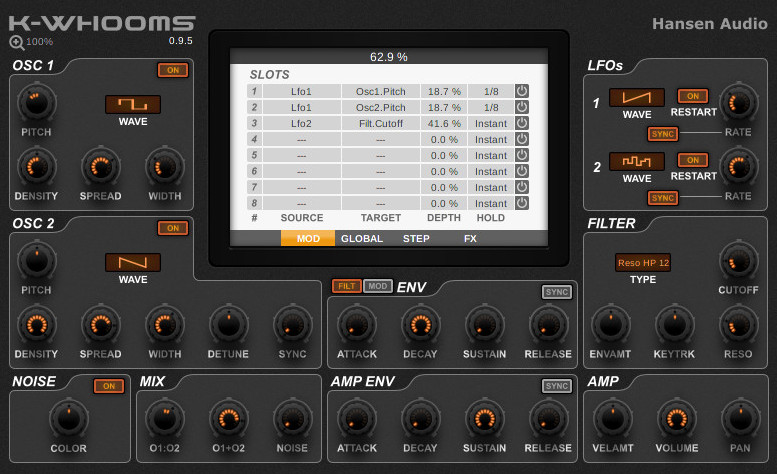Switch to the FX tab
This screenshot has height=474, width=777.
pos(470,238)
